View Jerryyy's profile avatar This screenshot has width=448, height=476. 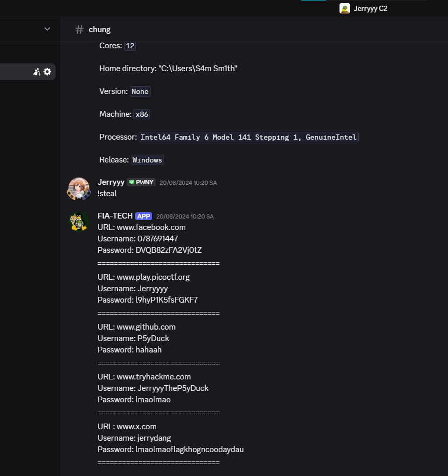pos(79,189)
